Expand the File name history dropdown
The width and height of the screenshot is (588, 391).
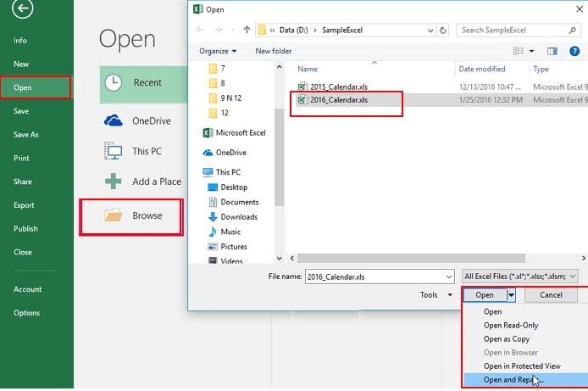449,277
